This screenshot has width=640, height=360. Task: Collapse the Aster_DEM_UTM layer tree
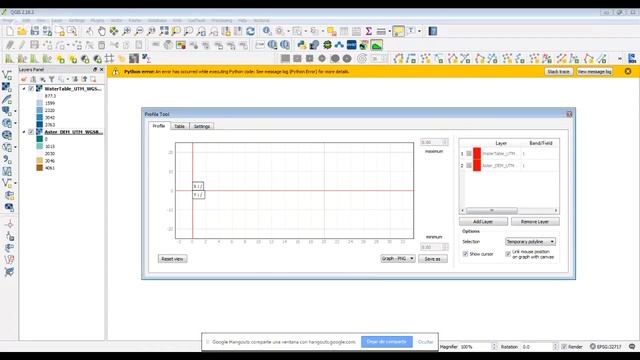pos(24,132)
